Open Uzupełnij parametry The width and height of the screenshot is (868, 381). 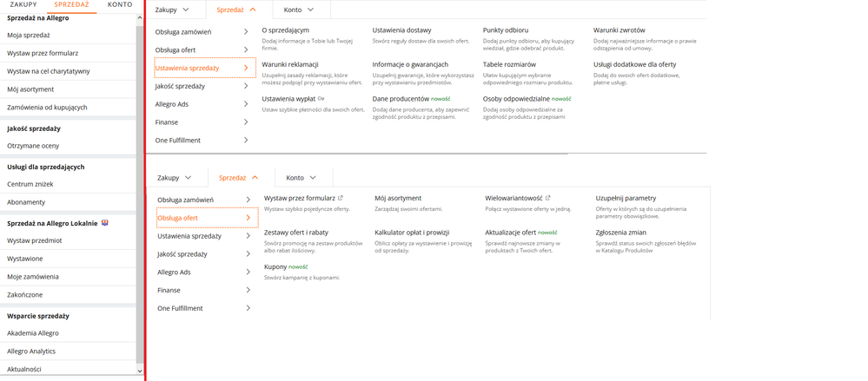(x=626, y=198)
